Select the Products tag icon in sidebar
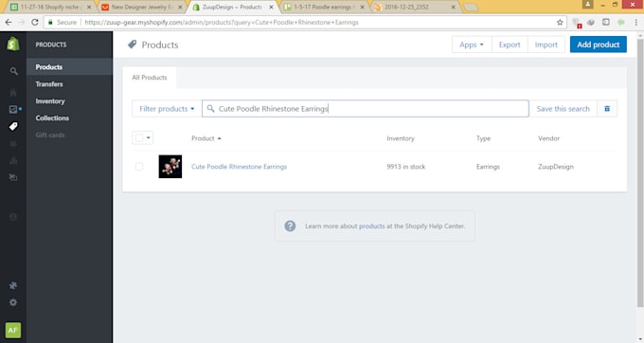 click(13, 126)
